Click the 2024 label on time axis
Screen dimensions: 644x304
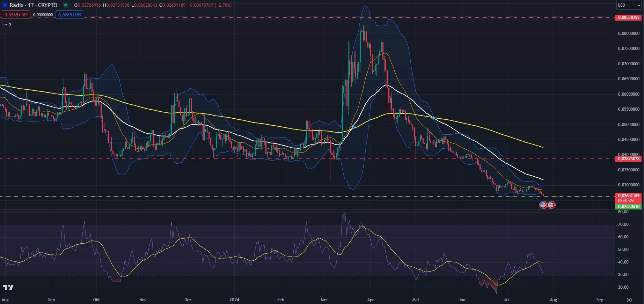point(234,300)
